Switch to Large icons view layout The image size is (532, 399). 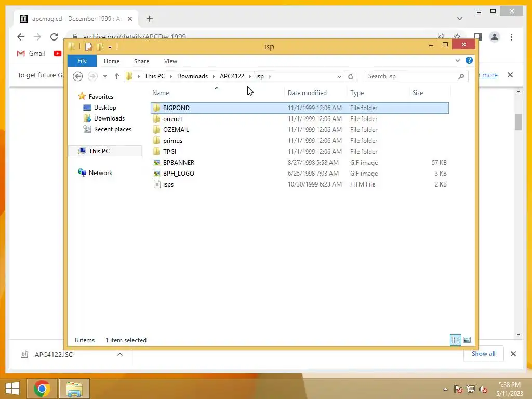[467, 340]
